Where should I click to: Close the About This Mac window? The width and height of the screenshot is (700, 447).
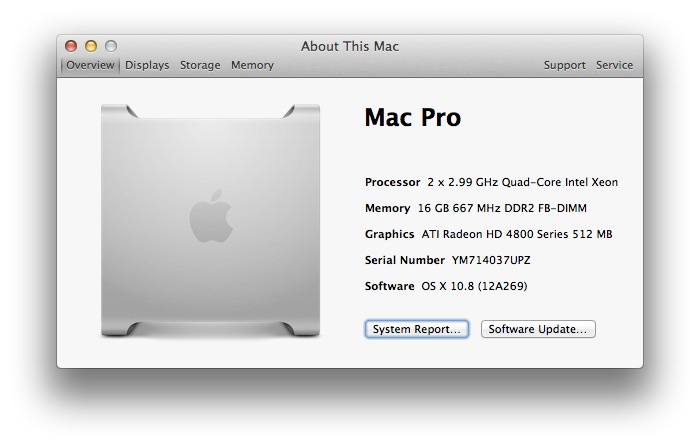click(71, 46)
